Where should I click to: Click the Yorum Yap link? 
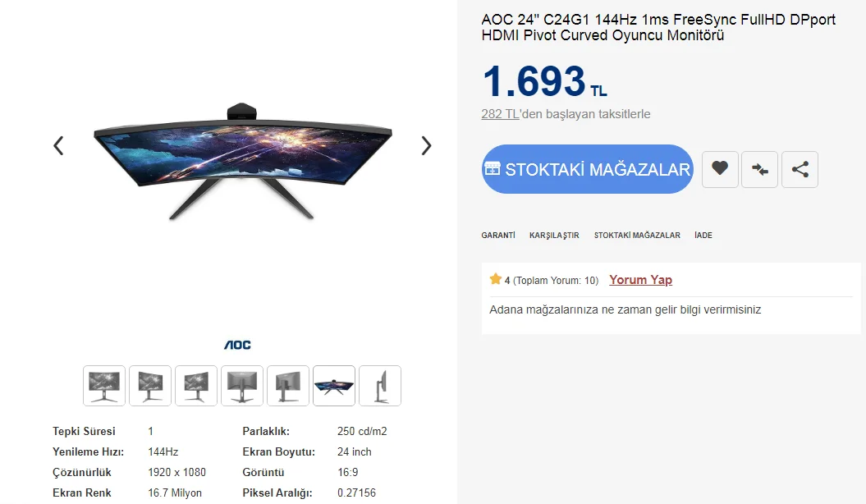pyautogui.click(x=640, y=280)
